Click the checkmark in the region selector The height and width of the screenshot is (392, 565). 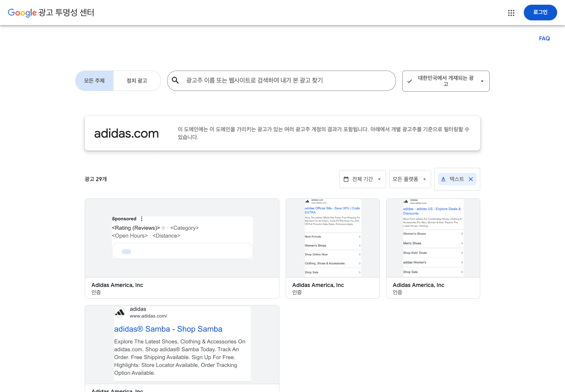(x=410, y=81)
